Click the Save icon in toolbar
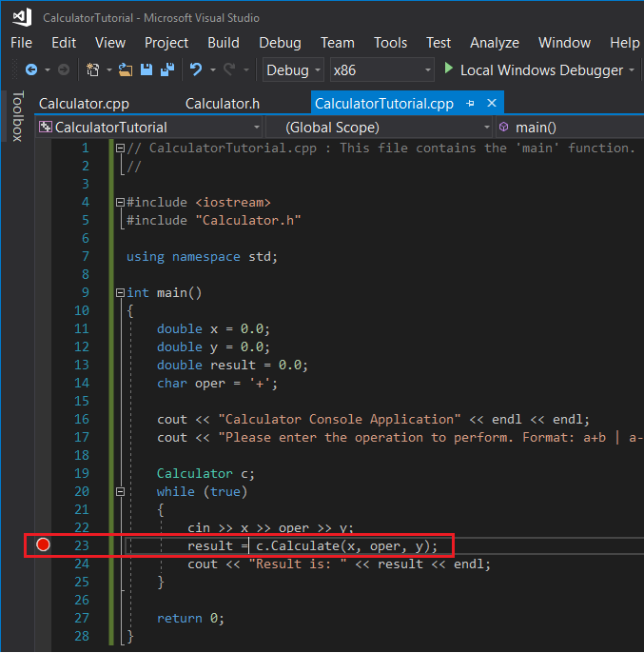This screenshot has height=653, width=644. tap(146, 69)
